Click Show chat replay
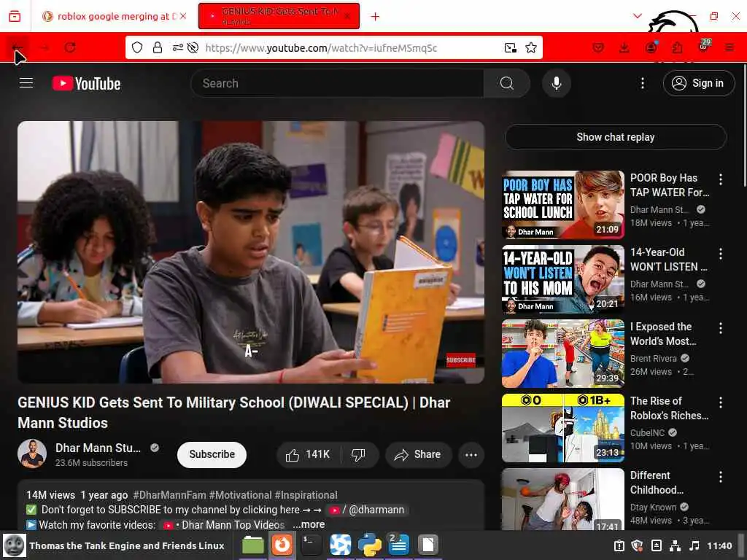The height and width of the screenshot is (560, 747). 616,137
